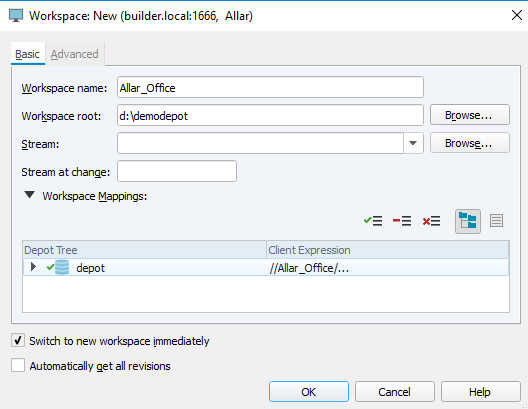Click the OK button
This screenshot has width=528, height=409.
pyautogui.click(x=309, y=391)
